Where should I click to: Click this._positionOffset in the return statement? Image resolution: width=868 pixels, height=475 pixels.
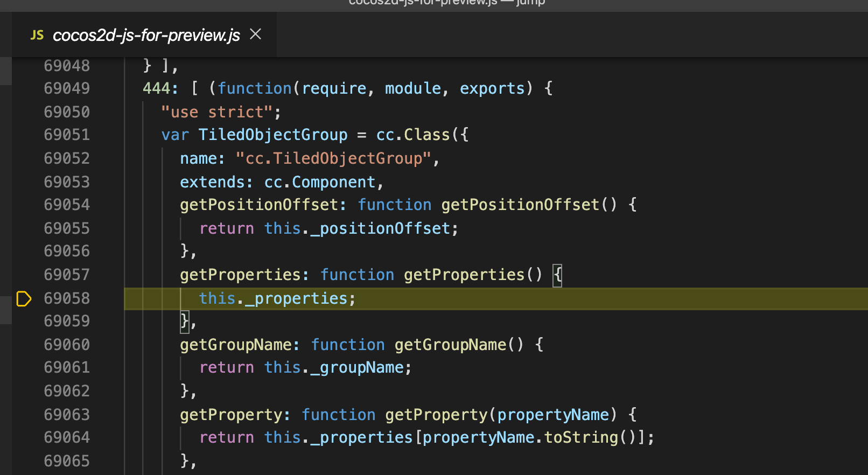(x=356, y=228)
